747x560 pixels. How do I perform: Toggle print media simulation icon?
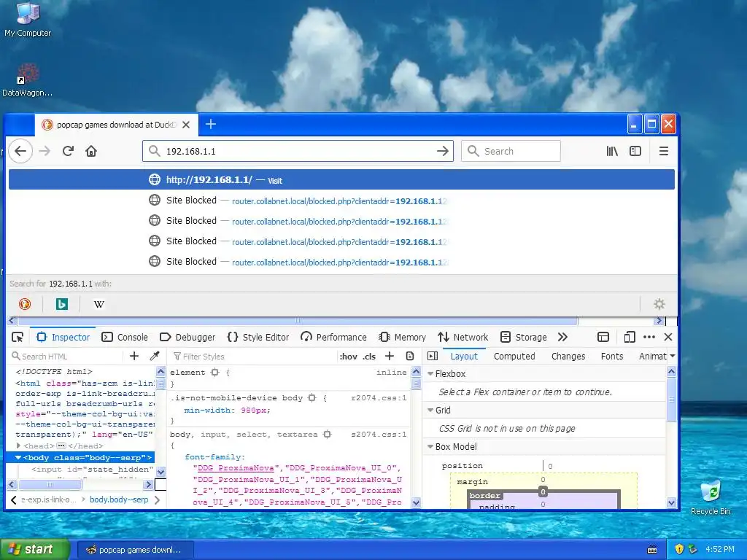[410, 356]
